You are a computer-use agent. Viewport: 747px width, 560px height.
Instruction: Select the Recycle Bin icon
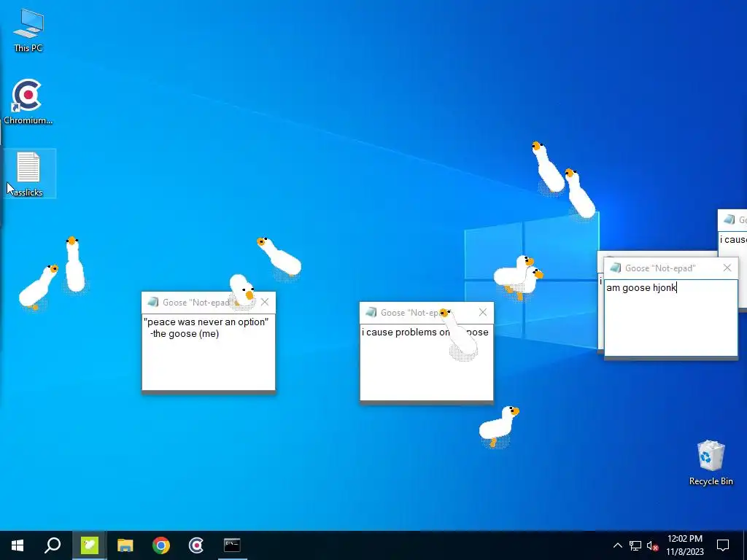tap(711, 463)
